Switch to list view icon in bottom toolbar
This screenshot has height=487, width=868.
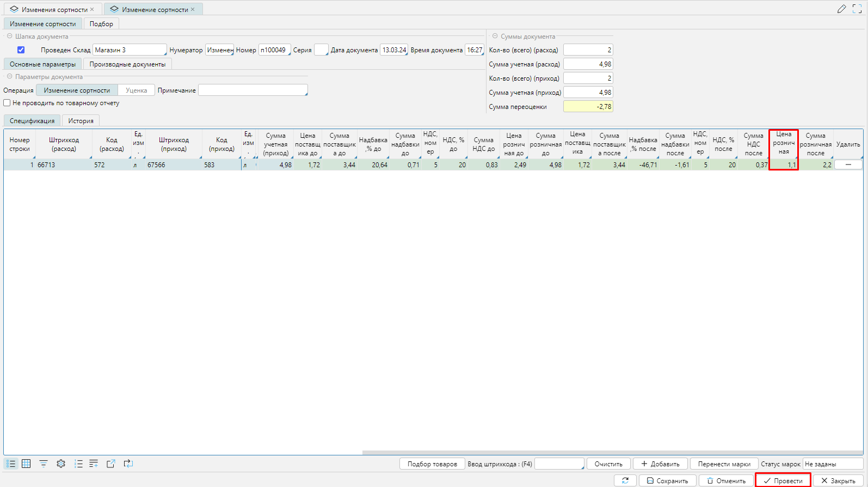(11, 464)
